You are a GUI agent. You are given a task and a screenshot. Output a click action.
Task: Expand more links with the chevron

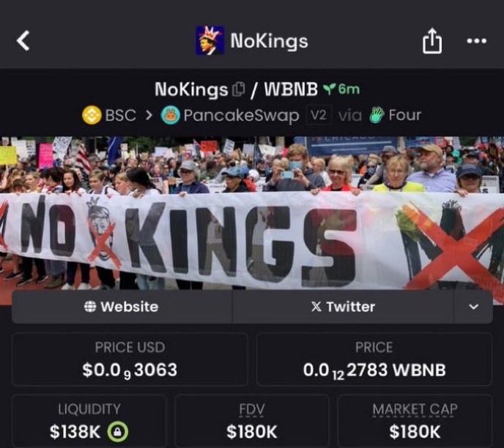[x=473, y=307]
